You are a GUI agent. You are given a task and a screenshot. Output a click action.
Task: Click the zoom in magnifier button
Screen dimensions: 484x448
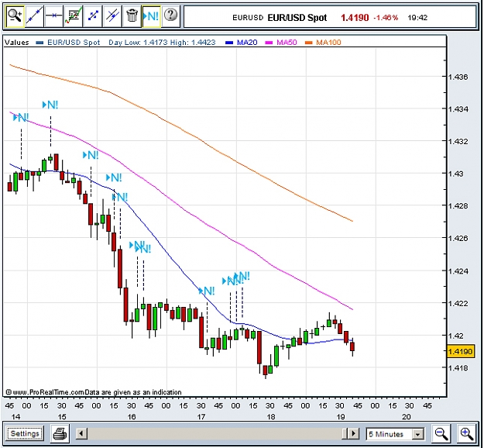tap(466, 433)
